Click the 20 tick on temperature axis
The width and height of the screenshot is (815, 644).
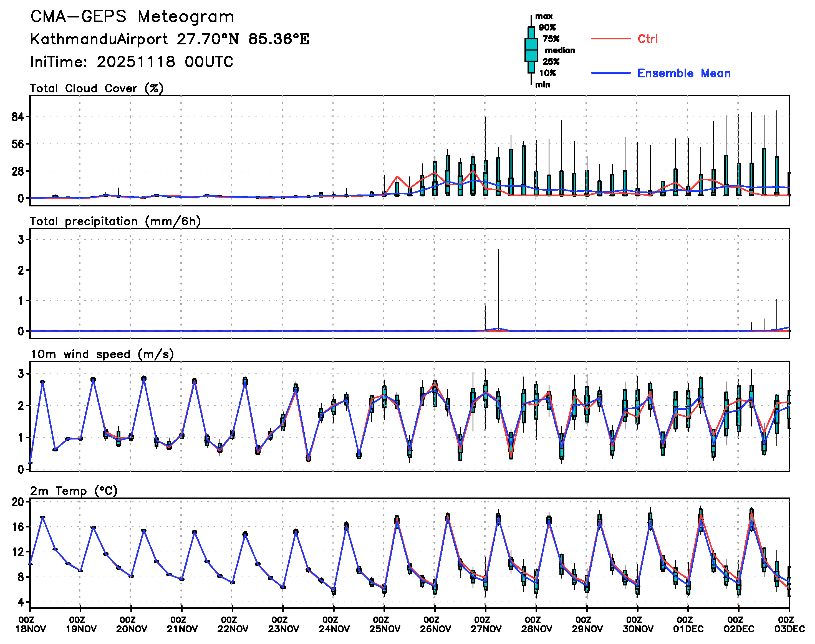click(x=18, y=502)
